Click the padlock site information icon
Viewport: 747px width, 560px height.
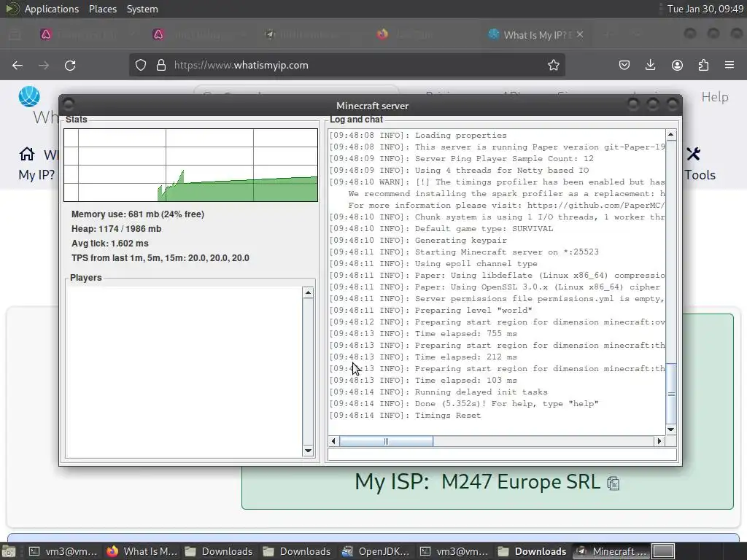[161, 65]
